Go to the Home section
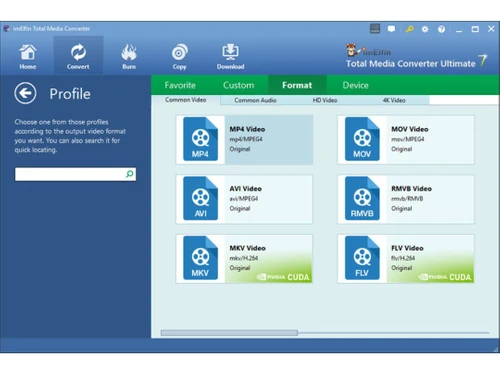Image resolution: width=500 pixels, height=375 pixels. pos(28,56)
